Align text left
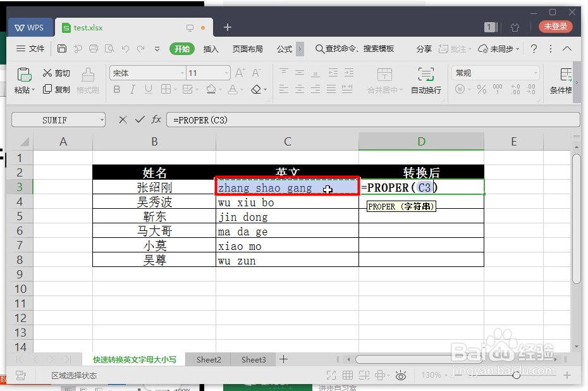Image resolution: width=588 pixels, height=391 pixels. click(284, 89)
